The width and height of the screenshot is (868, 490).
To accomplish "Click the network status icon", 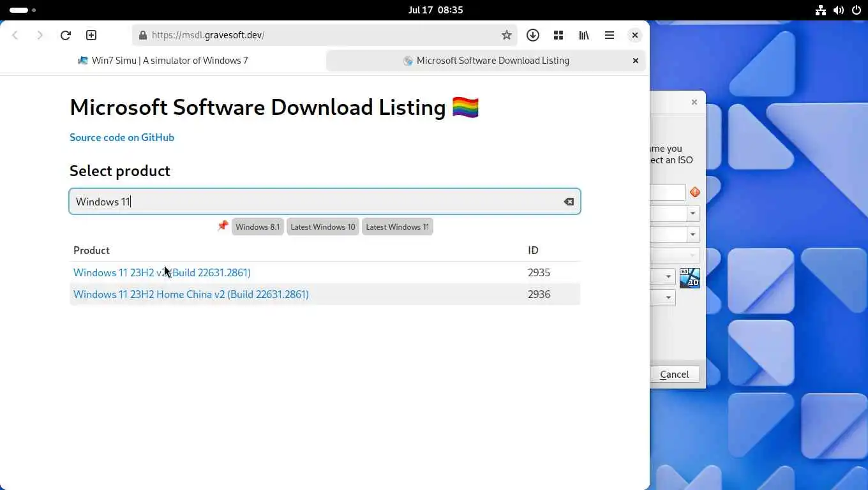I will click(821, 10).
